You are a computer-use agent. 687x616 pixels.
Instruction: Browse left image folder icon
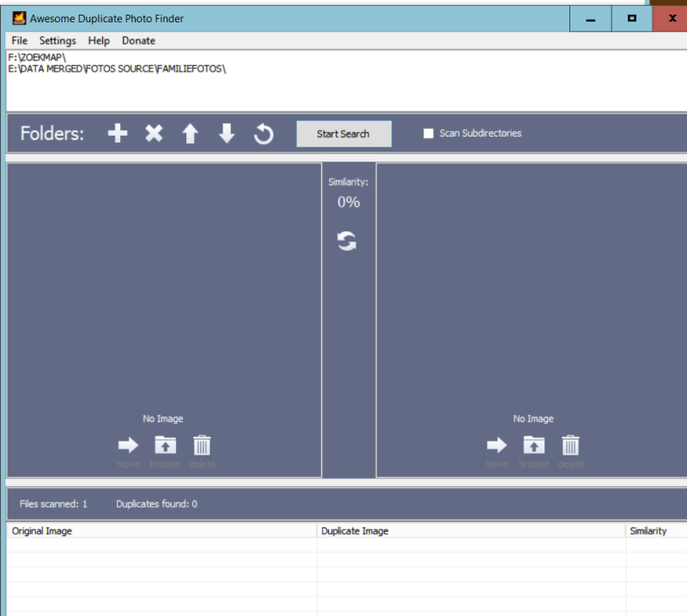(165, 445)
